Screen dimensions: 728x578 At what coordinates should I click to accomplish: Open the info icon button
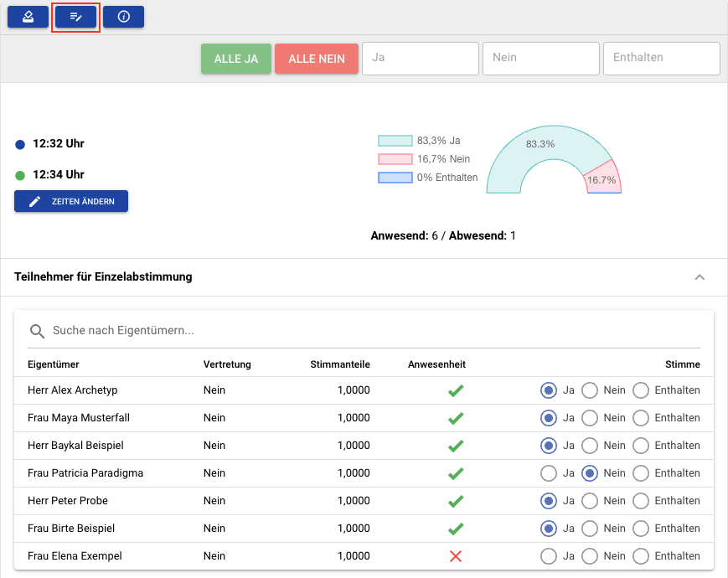coord(123,17)
